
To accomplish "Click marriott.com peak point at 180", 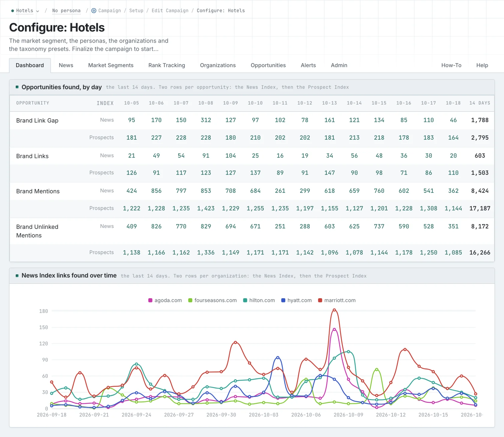I will (x=334, y=310).
